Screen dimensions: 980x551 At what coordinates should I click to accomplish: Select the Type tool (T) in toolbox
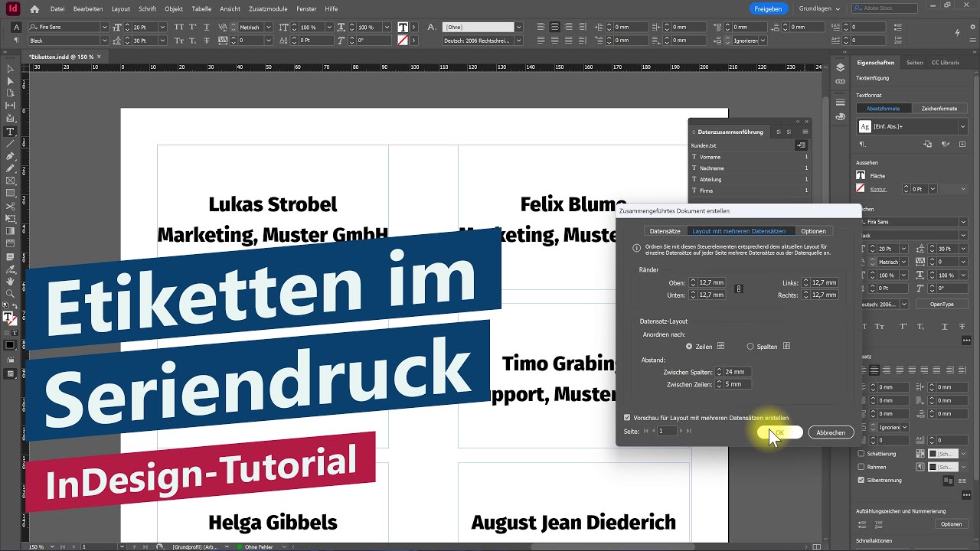click(x=10, y=131)
